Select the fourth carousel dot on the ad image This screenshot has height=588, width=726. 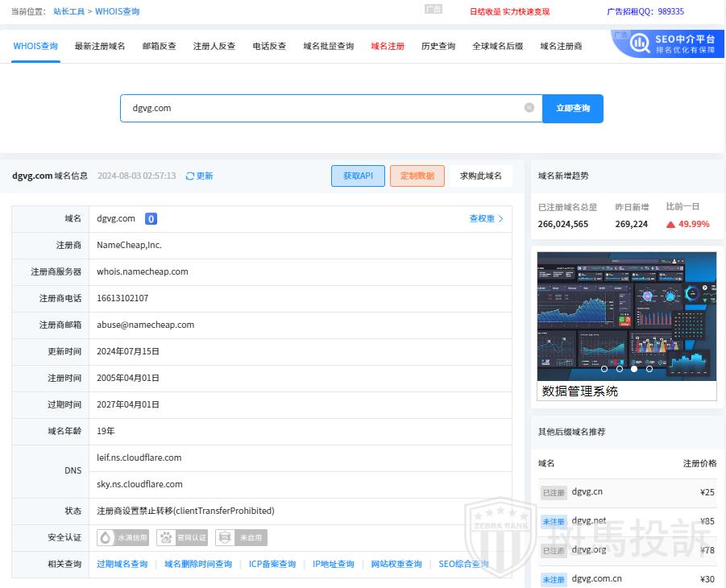point(649,369)
